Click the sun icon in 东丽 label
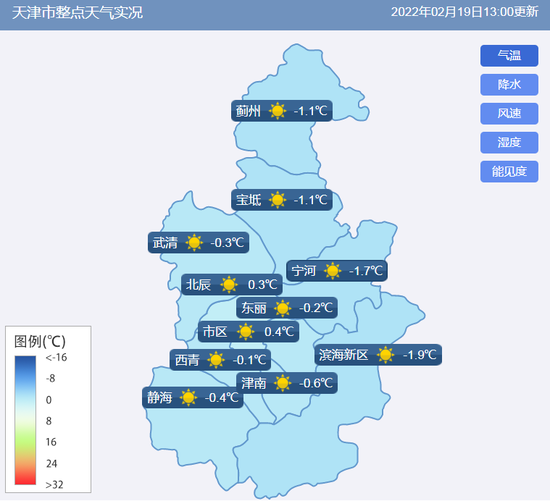Viewport: 550px width, 501px height. tap(282, 308)
